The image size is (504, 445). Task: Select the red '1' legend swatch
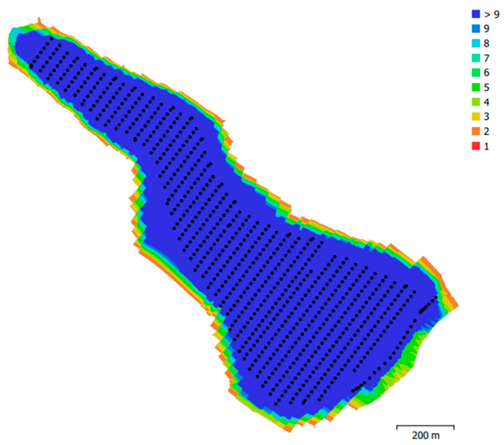pyautogui.click(x=475, y=146)
